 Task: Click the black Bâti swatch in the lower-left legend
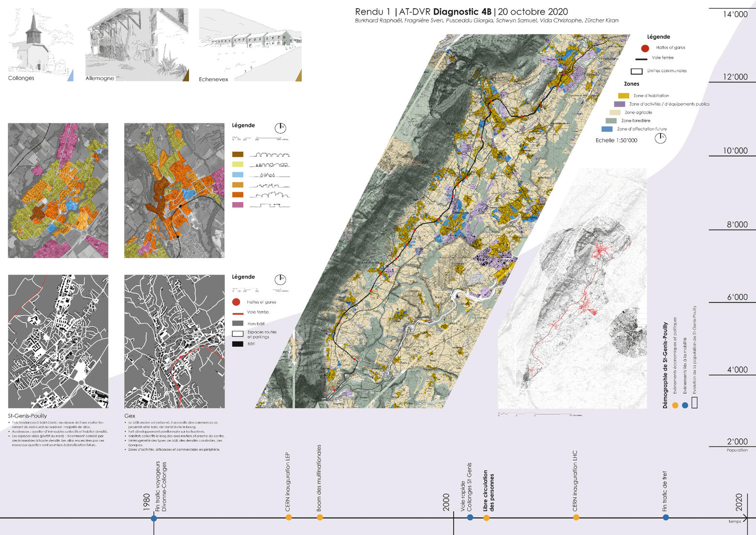pyautogui.click(x=237, y=344)
